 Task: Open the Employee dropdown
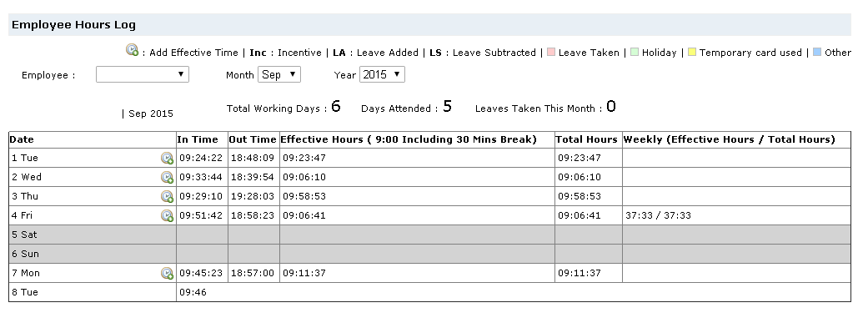[x=143, y=74]
